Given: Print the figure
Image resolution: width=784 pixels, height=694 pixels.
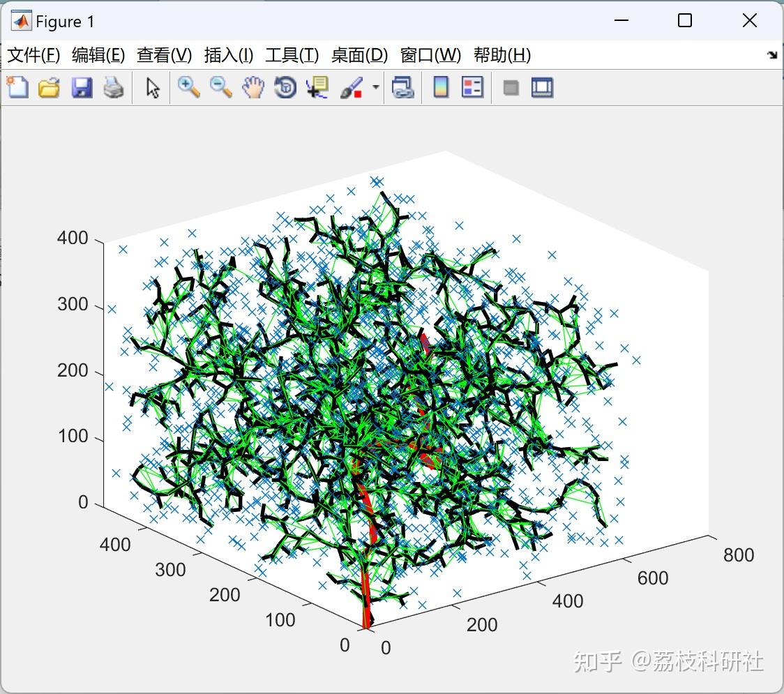Looking at the screenshot, I should [x=114, y=87].
